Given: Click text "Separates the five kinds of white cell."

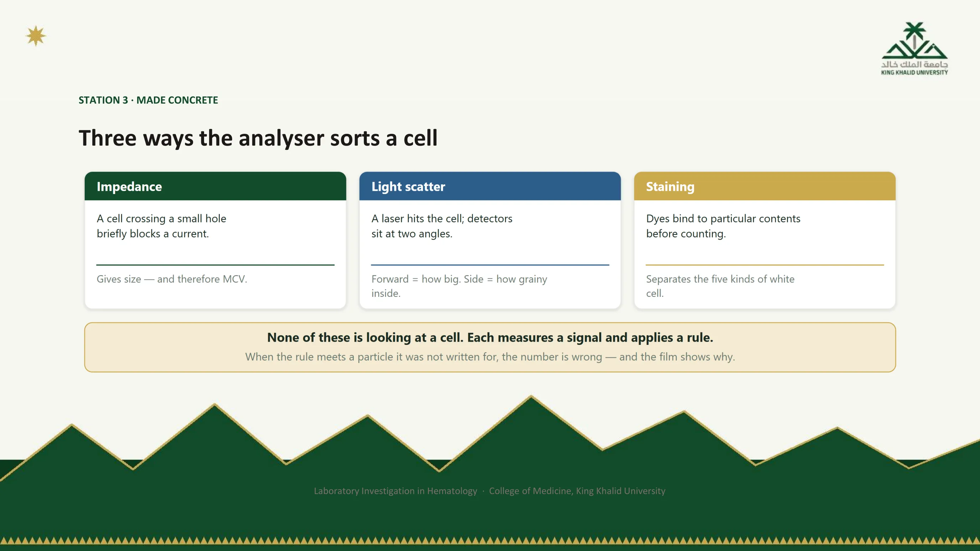Looking at the screenshot, I should (x=720, y=286).
